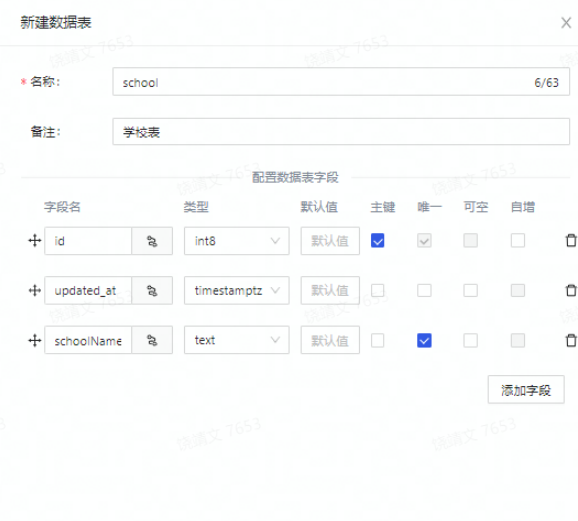578x521 pixels.
Task: Open the text type dropdown
Action: (x=237, y=340)
